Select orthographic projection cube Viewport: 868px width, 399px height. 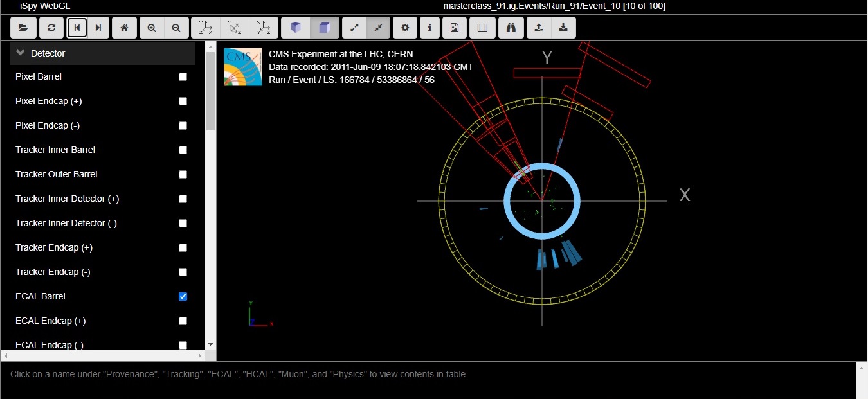pos(323,28)
